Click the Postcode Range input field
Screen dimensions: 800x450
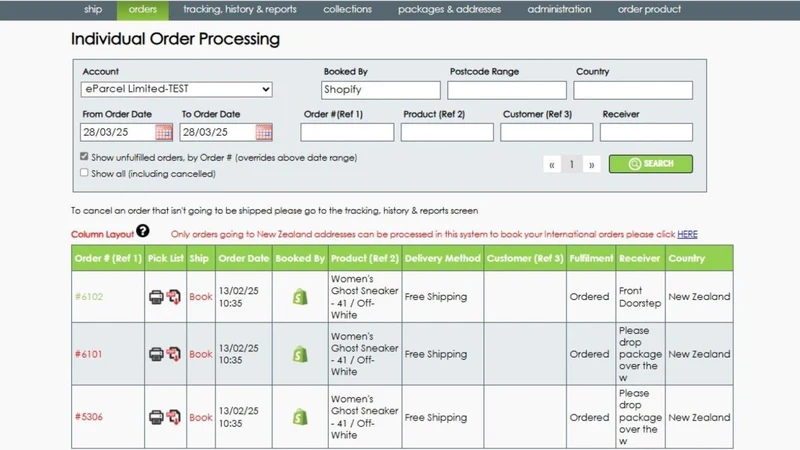(x=507, y=90)
